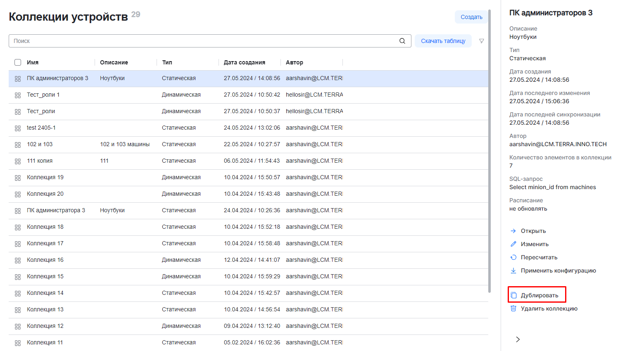Click the download icon for Применить конфигурацию
This screenshot has height=351, width=644.
pyautogui.click(x=513, y=270)
